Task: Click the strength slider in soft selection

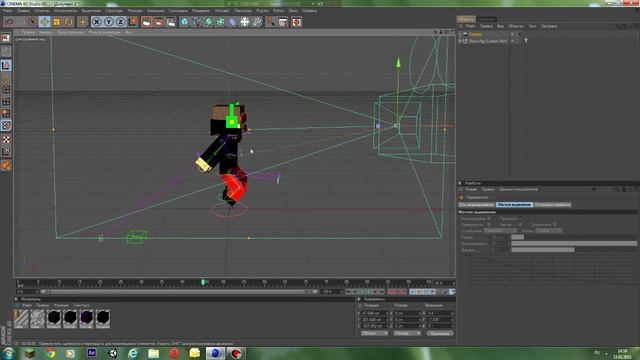Action: pyautogui.click(x=574, y=244)
